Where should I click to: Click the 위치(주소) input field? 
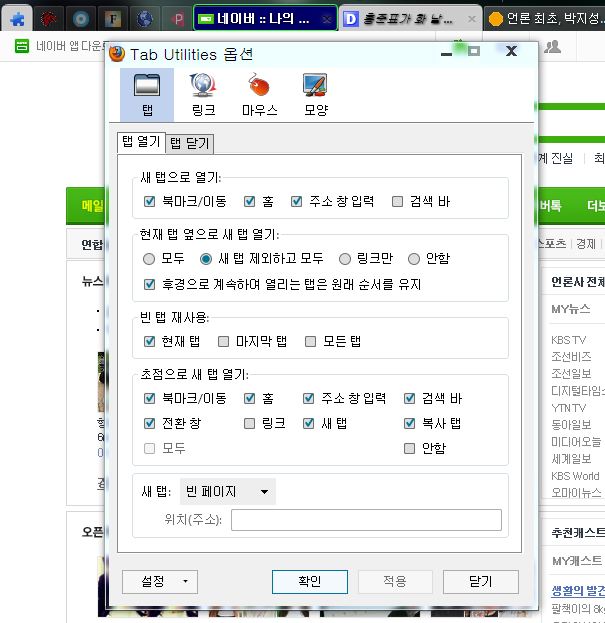click(x=366, y=520)
